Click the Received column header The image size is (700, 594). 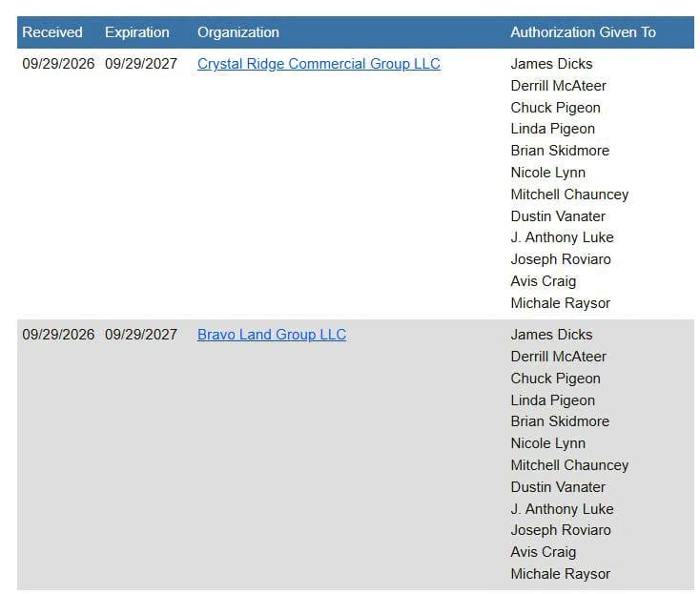point(52,32)
